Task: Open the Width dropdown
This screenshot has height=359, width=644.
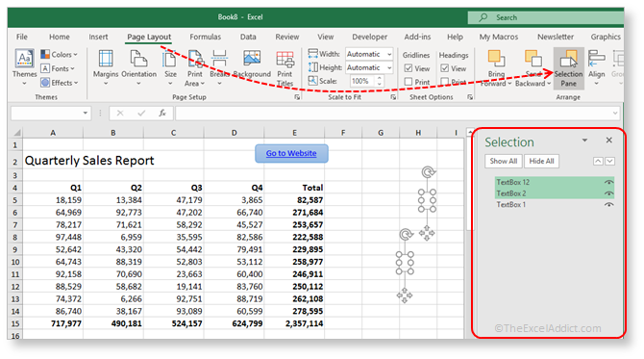Action: pyautogui.click(x=389, y=54)
